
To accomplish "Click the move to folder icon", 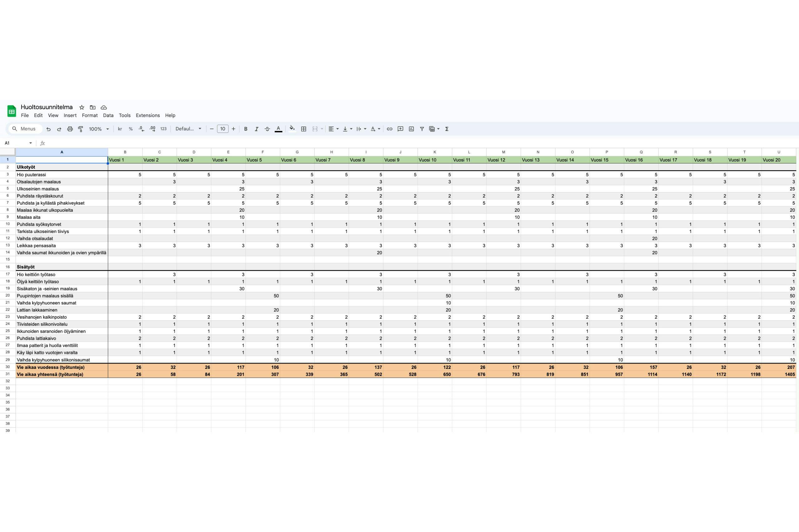I will point(92,107).
